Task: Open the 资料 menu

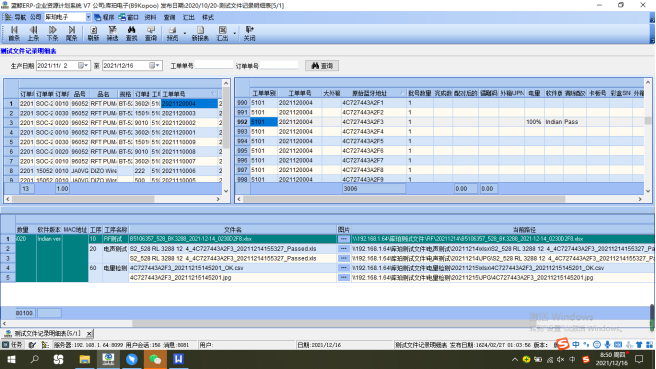Action: (x=150, y=17)
